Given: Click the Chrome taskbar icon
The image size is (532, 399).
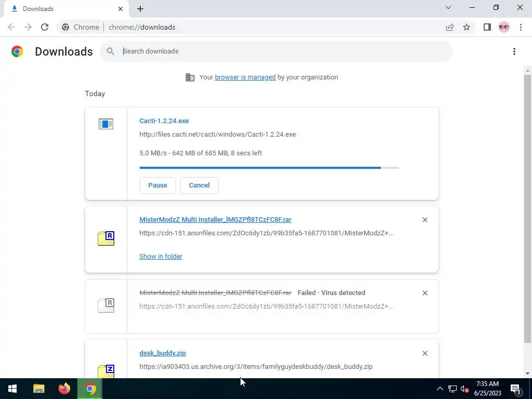Looking at the screenshot, I should tap(90, 389).
